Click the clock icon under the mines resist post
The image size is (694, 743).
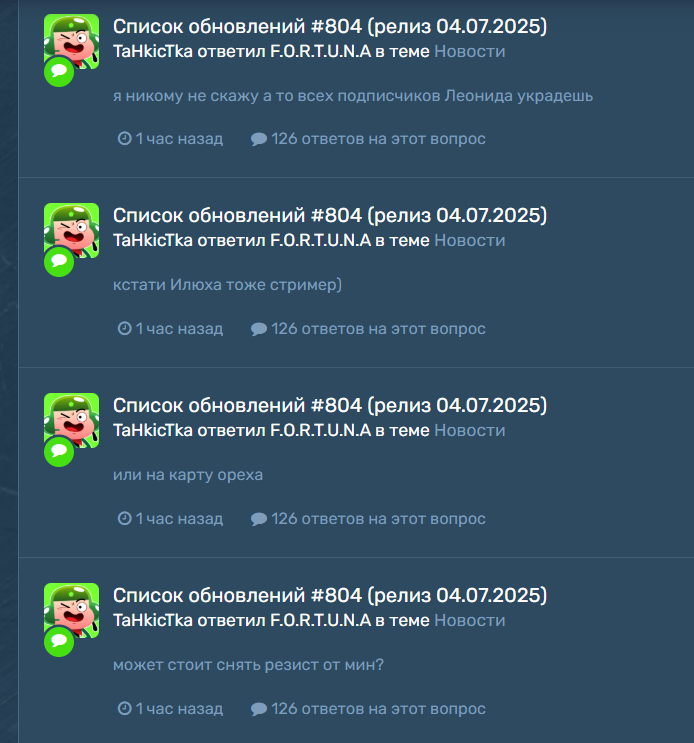coord(125,709)
